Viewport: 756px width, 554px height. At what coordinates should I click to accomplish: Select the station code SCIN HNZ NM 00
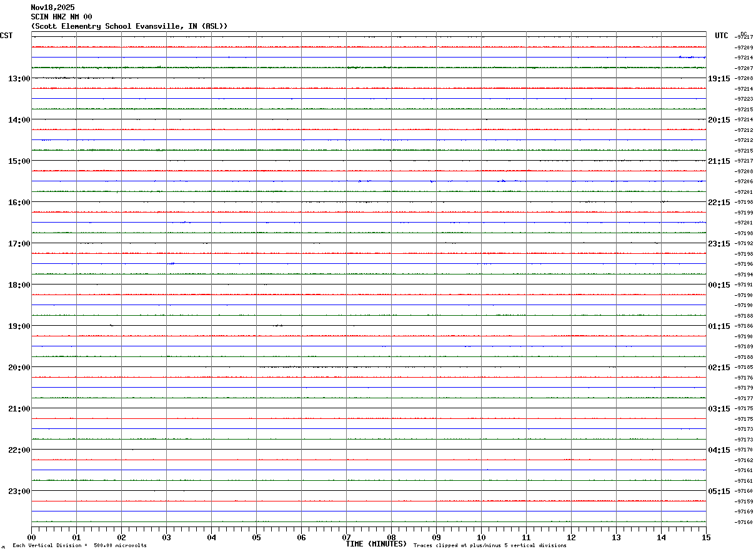pos(61,17)
